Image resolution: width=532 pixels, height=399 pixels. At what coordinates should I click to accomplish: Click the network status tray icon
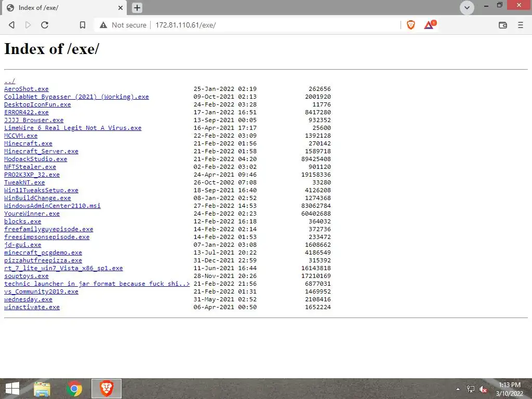pyautogui.click(x=471, y=389)
